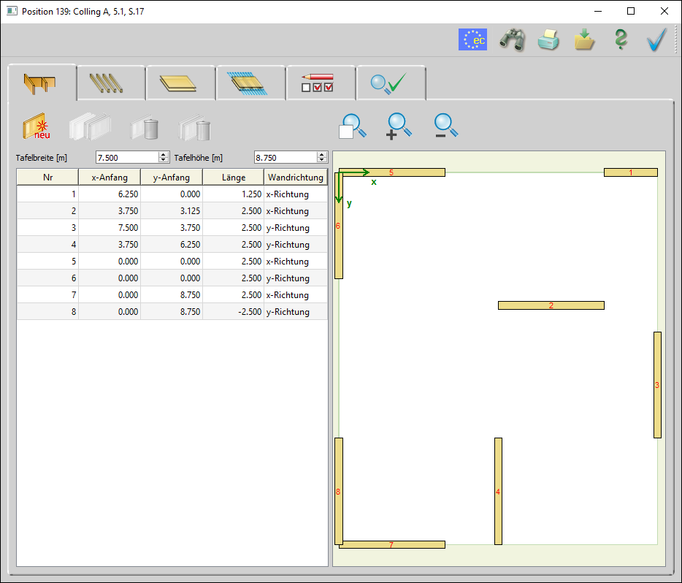Confirm with the blue checkmark icon
Image resolution: width=682 pixels, height=583 pixels.
coord(656,40)
